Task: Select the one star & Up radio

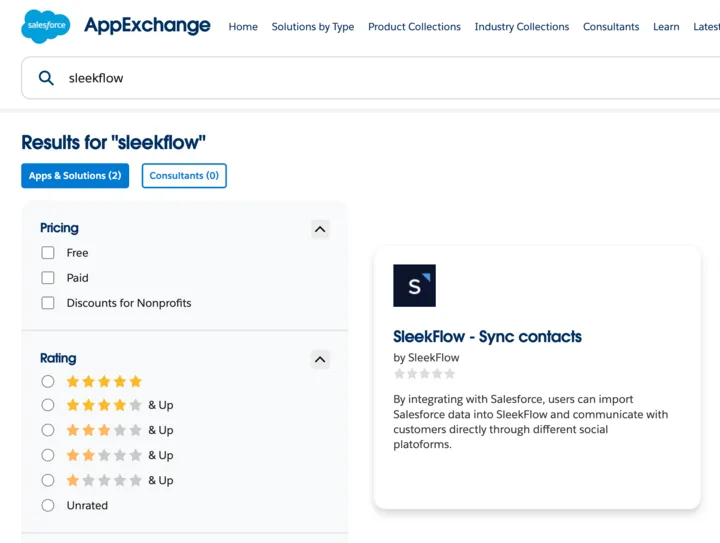Action: (48, 480)
